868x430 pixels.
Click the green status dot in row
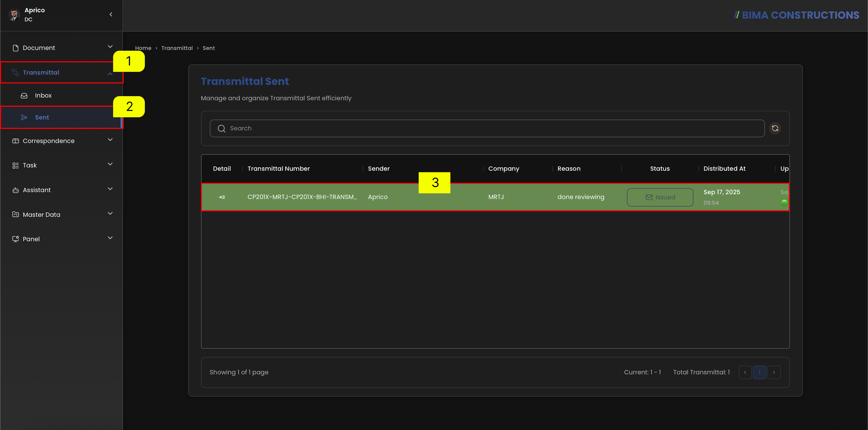784,203
